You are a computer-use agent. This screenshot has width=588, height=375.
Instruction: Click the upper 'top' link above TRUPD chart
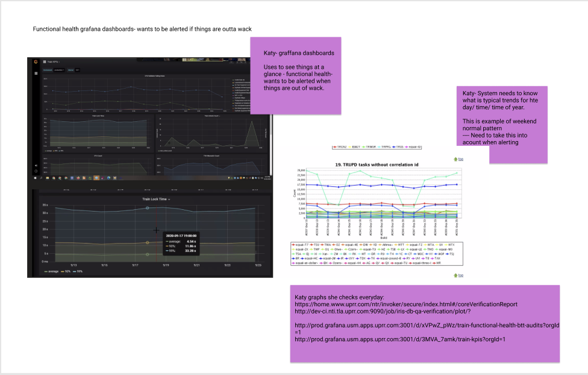pyautogui.click(x=461, y=159)
